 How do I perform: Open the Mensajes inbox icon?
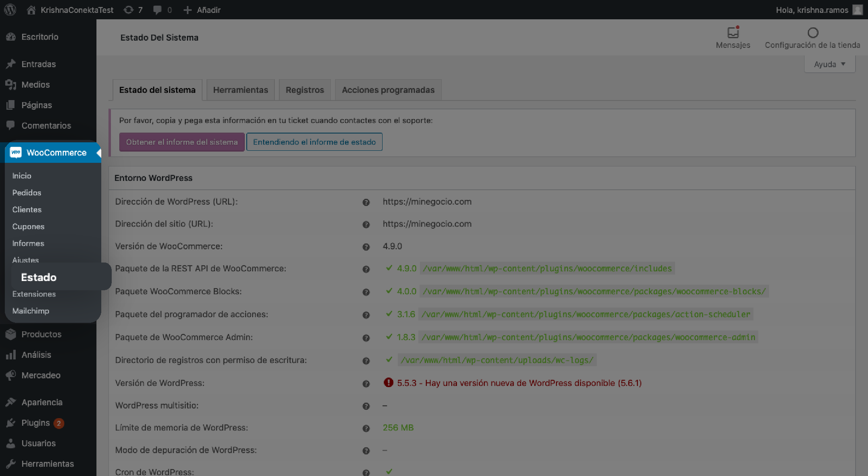tap(733, 32)
